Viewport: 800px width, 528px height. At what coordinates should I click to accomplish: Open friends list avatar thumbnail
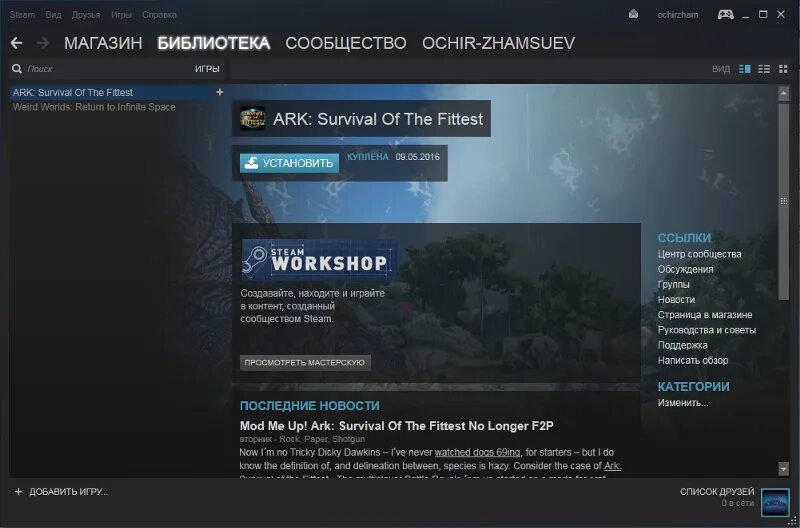pos(774,502)
